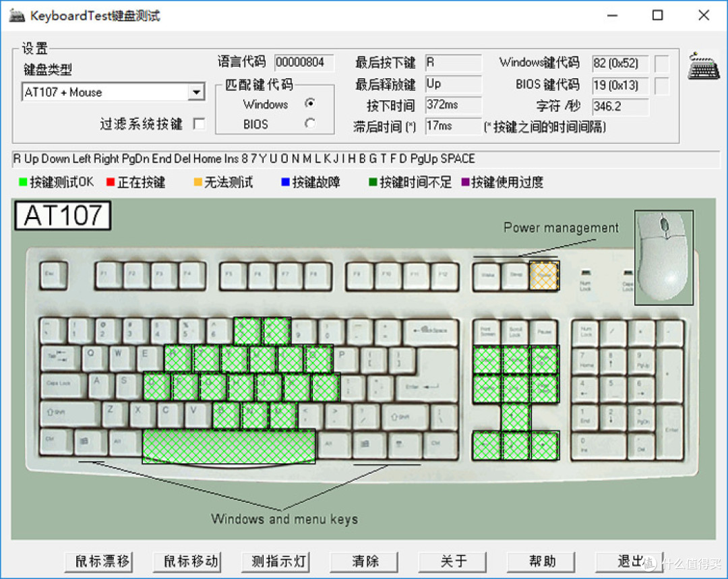Click the green Up arrow key
The image size is (728, 579).
(x=516, y=417)
